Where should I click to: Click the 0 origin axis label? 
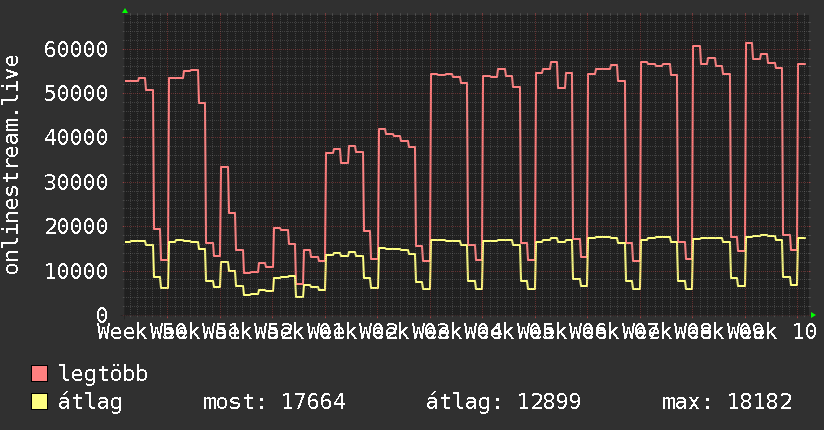tap(102, 315)
